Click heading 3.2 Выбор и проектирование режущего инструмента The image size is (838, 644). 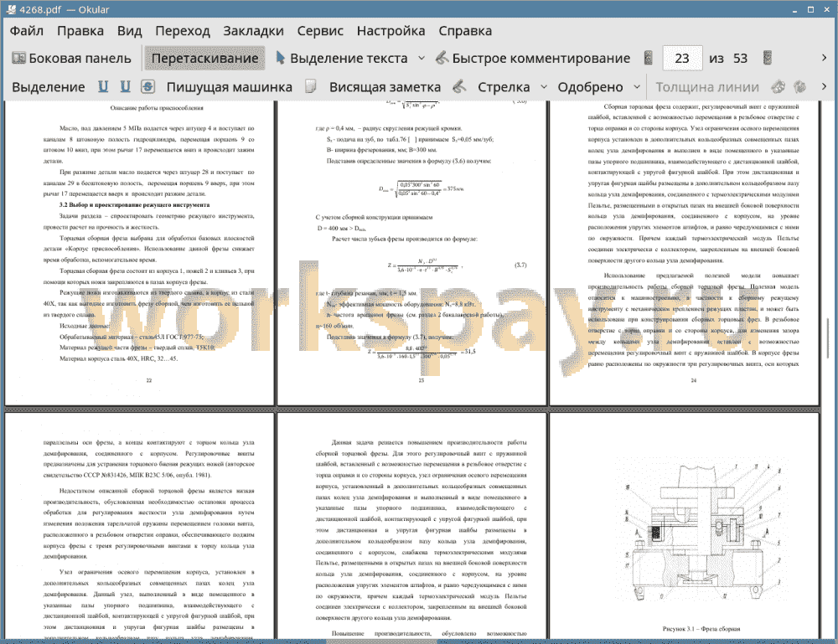[x=134, y=204]
